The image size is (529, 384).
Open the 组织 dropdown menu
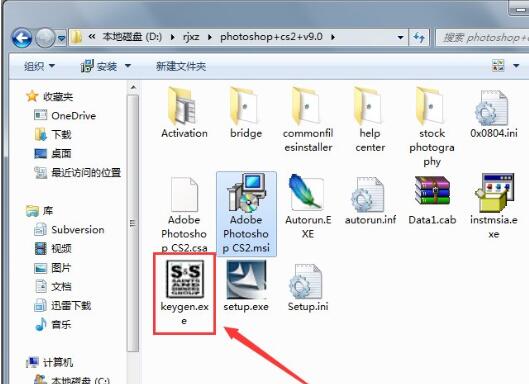click(39, 66)
